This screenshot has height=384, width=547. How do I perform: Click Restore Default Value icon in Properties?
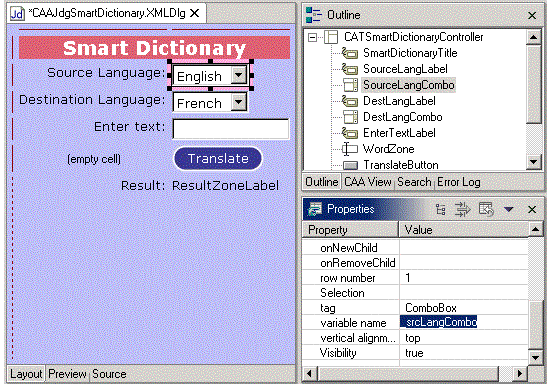point(486,209)
